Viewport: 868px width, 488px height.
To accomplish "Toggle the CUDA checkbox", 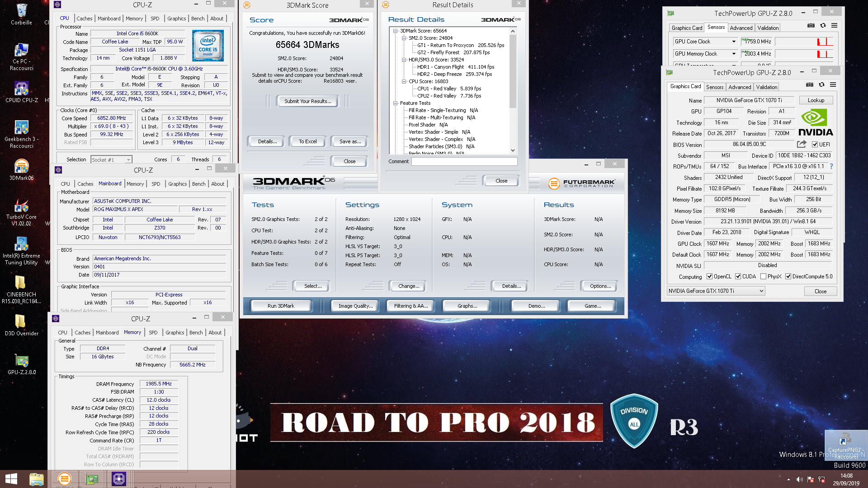I will [738, 277].
